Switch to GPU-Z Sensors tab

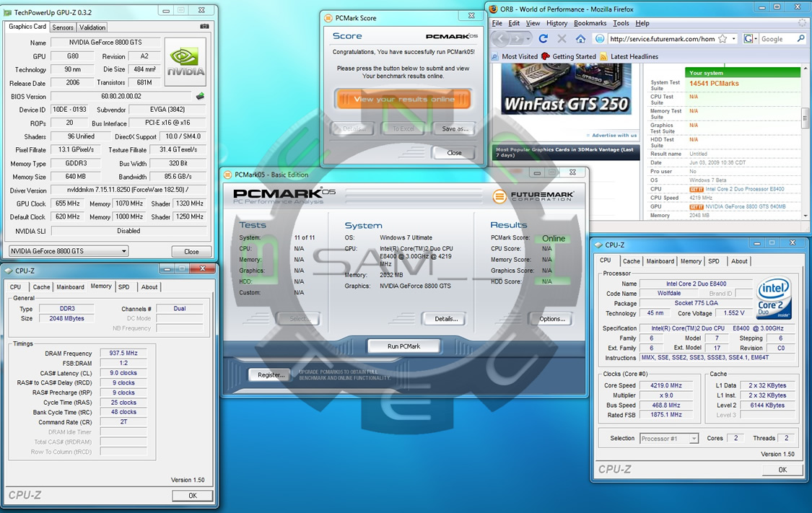tap(63, 27)
